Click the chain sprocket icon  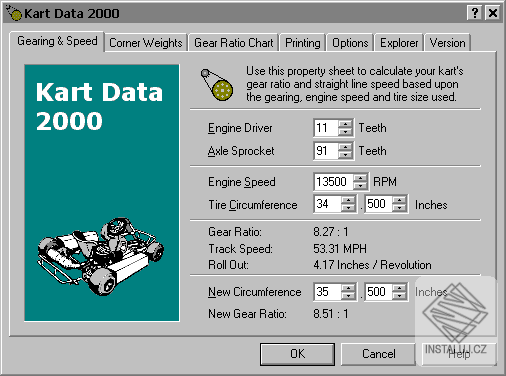point(217,85)
